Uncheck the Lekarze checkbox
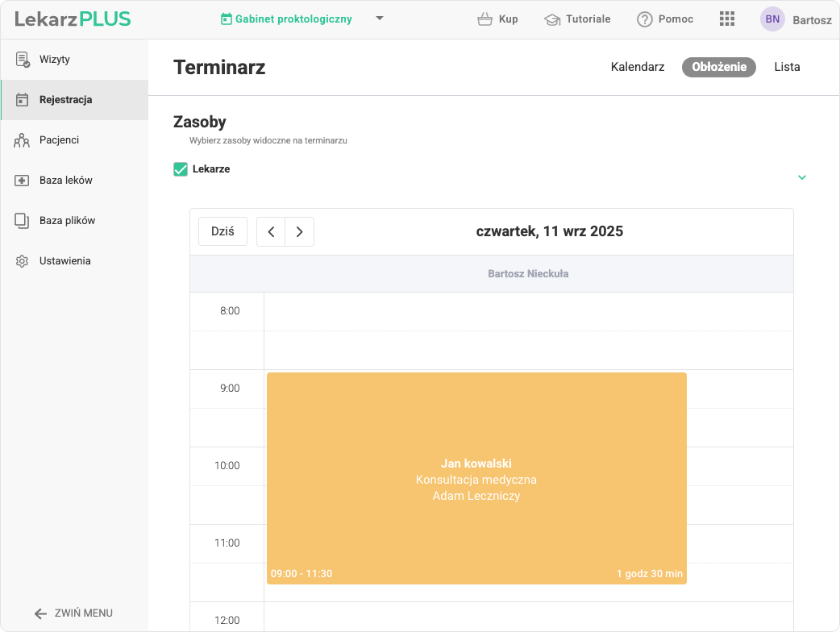840x632 pixels. point(181,169)
